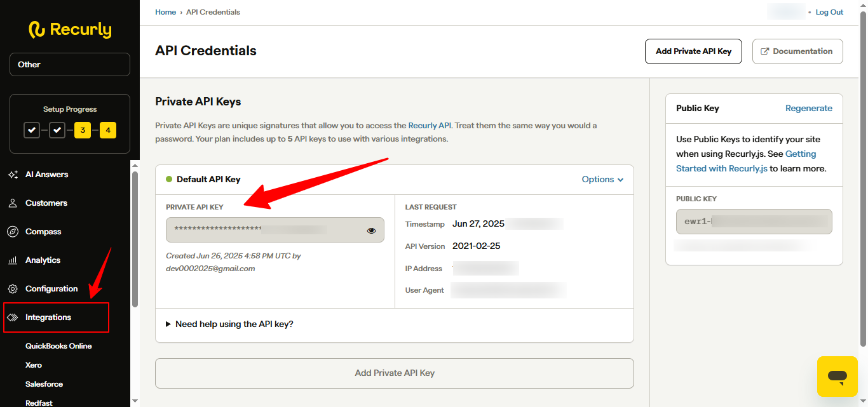868x407 pixels.
Task: Click the Home breadcrumb link
Action: pos(166,12)
